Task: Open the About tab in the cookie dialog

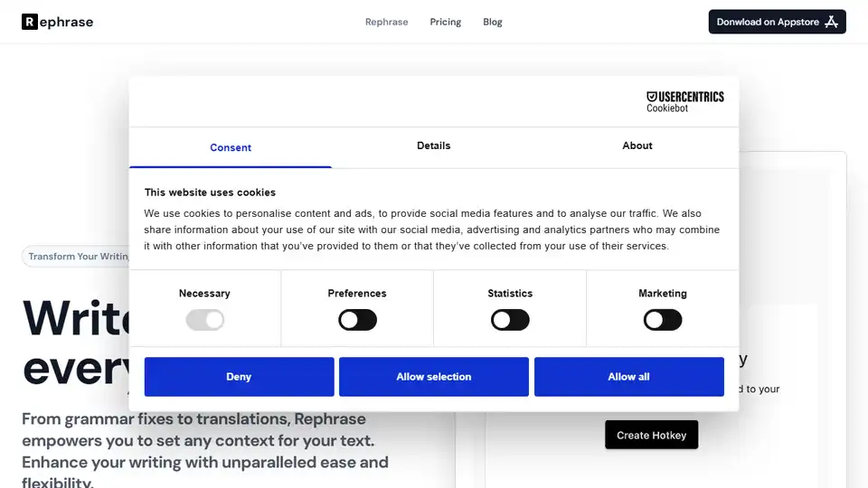Action: coord(637,145)
